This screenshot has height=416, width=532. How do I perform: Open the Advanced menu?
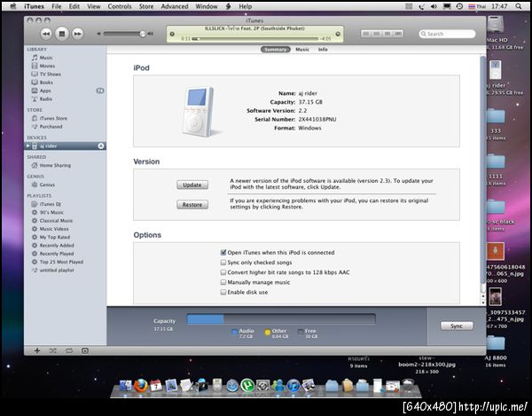(x=175, y=6)
